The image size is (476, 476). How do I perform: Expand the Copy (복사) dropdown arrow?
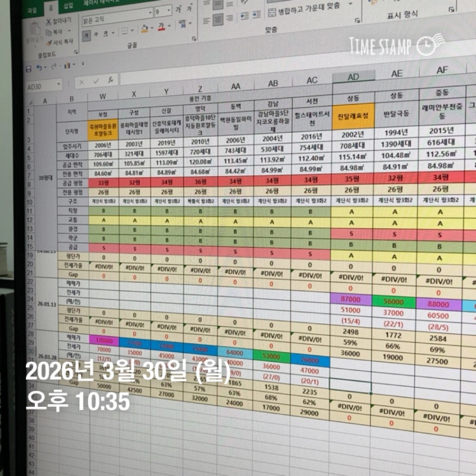pos(69,31)
